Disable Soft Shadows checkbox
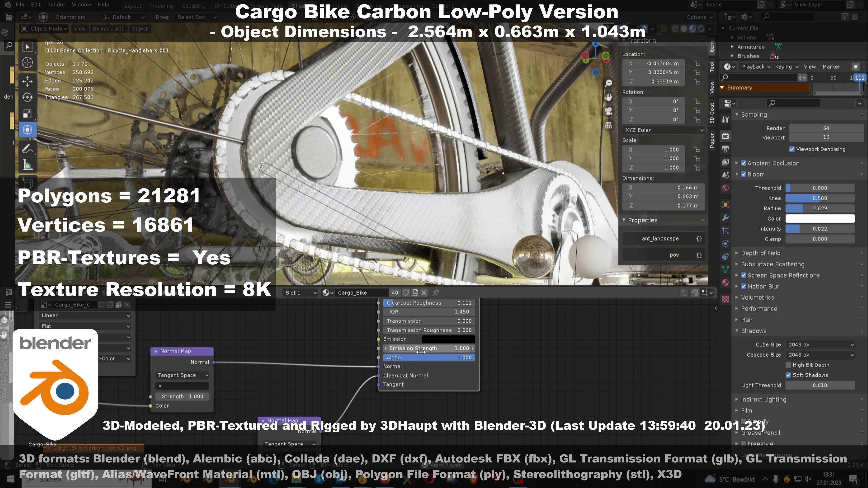 coord(788,375)
